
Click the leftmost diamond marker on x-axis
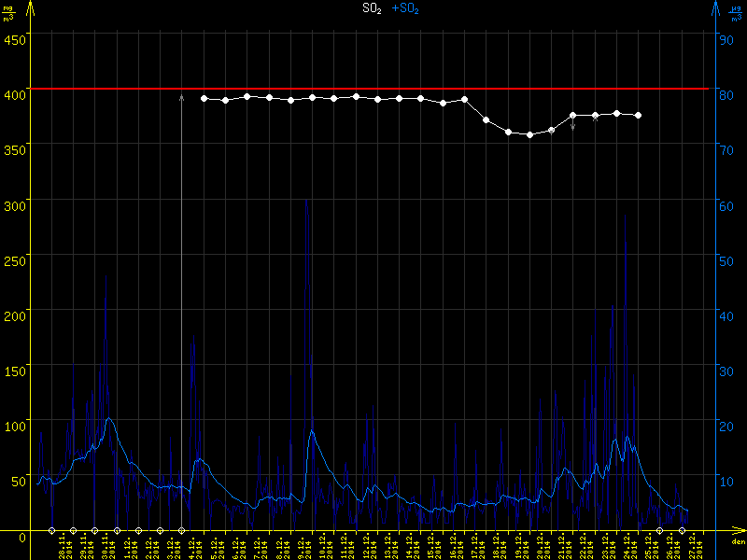[52, 530]
